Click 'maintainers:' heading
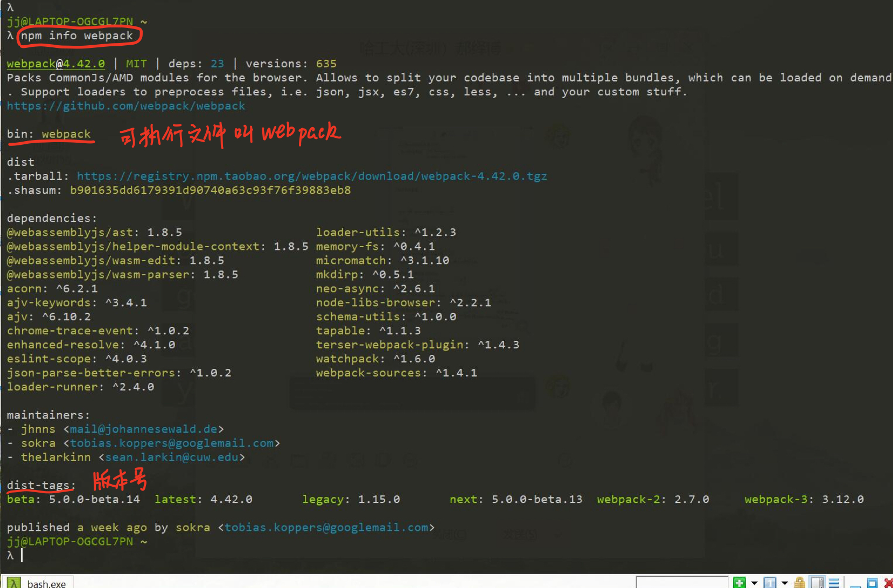 click(x=49, y=415)
